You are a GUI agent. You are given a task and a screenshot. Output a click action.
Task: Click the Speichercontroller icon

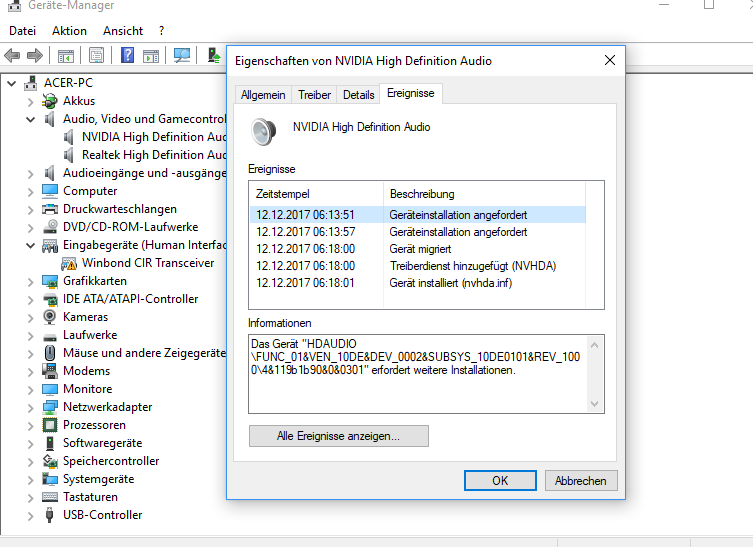(49, 461)
